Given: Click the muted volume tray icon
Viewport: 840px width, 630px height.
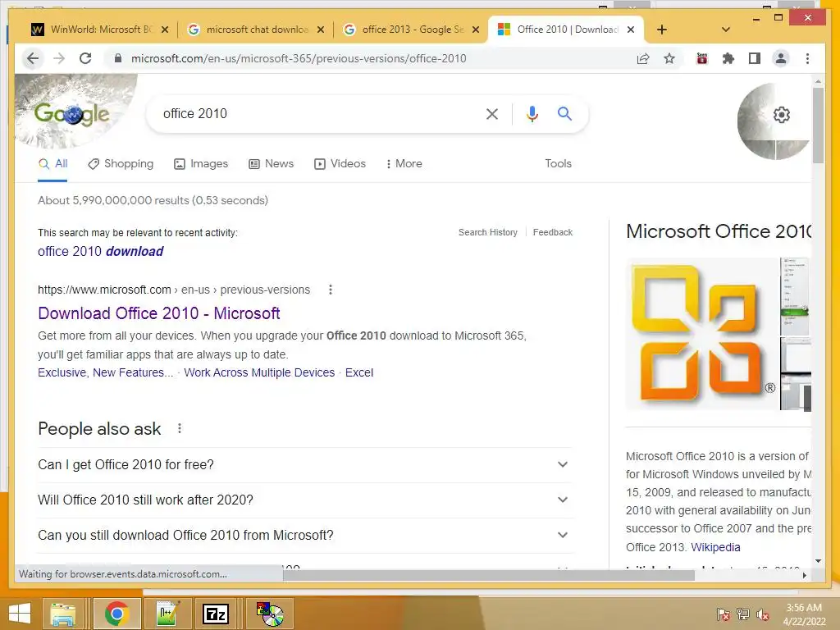Looking at the screenshot, I should [762, 614].
